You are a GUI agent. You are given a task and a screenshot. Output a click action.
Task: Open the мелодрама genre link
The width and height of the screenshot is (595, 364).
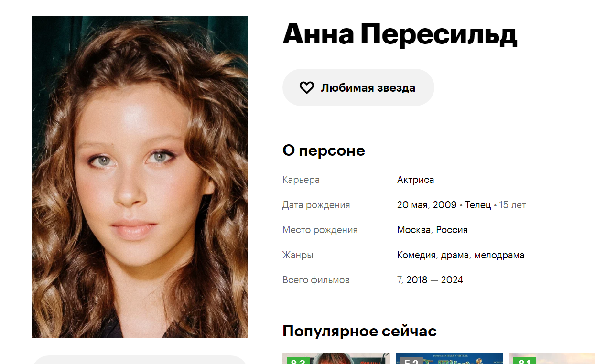click(x=499, y=255)
